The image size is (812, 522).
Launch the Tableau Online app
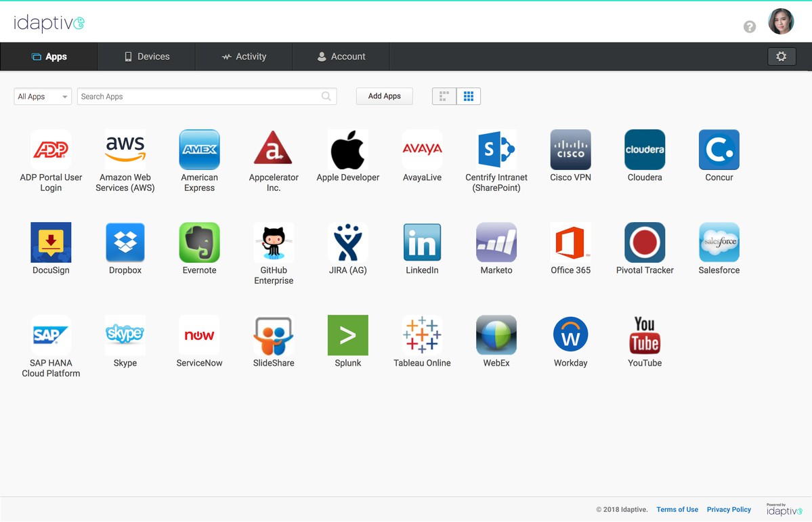pyautogui.click(x=422, y=335)
